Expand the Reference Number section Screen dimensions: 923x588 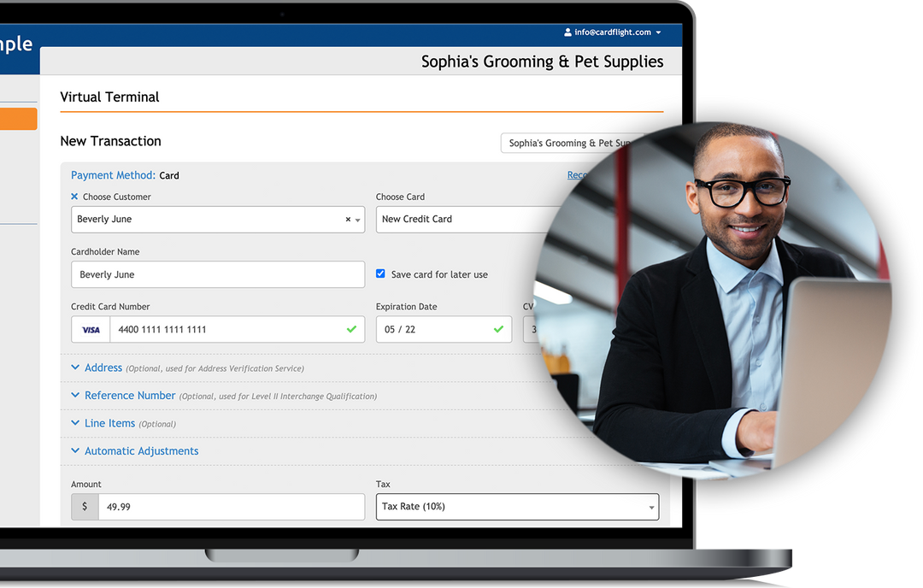(x=129, y=396)
